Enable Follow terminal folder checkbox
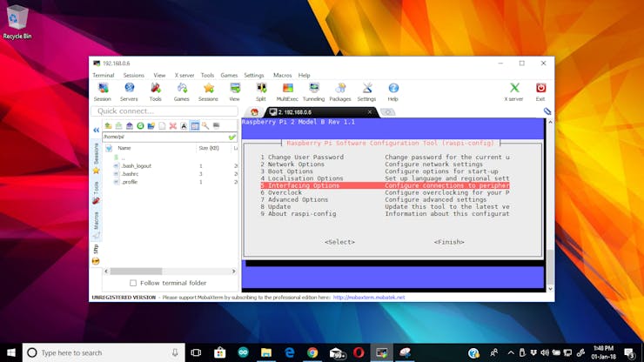The image size is (644, 362). [133, 283]
